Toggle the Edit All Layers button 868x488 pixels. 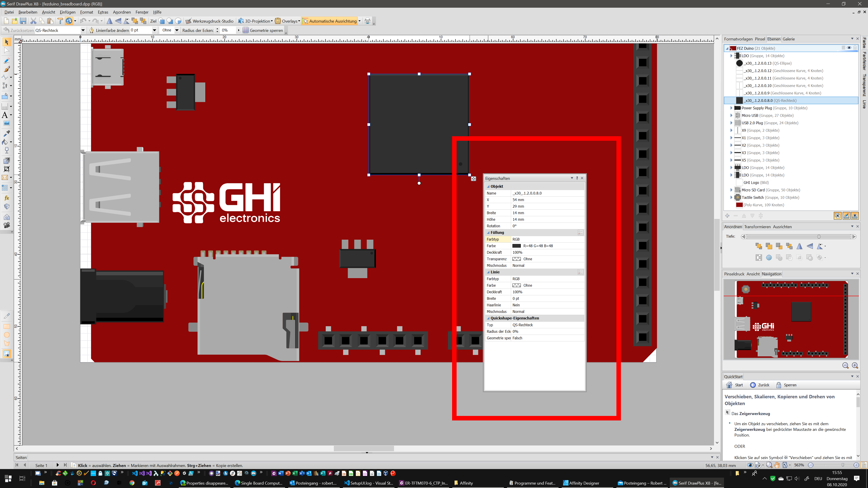846,216
